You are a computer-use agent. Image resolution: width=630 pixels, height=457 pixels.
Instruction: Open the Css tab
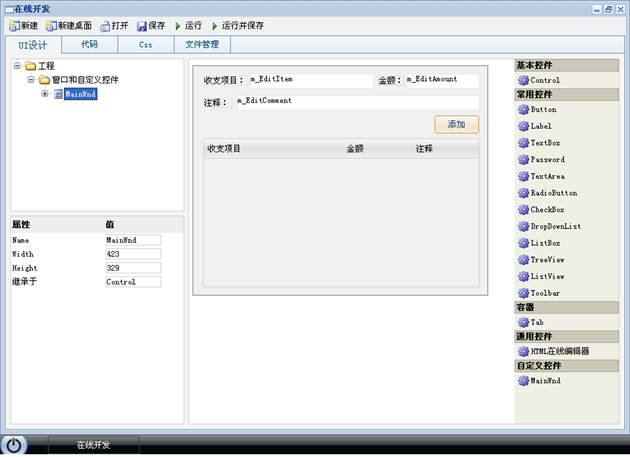point(146,45)
